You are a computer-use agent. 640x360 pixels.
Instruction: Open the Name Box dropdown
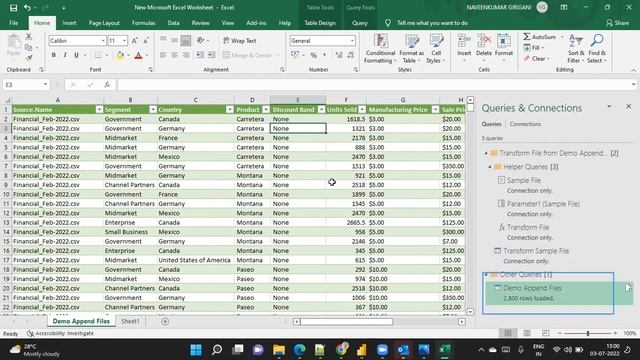click(x=45, y=84)
